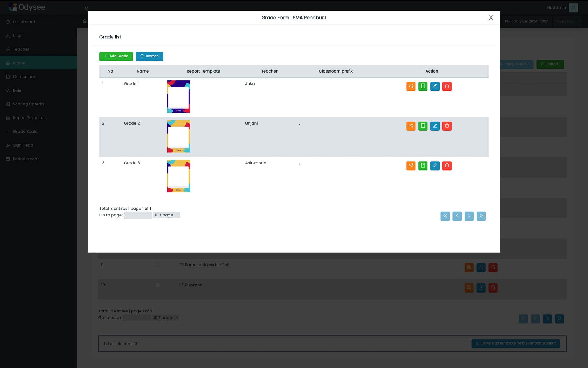Share Grade 1 using the orange network icon
This screenshot has height=368, width=588.
[x=411, y=86]
